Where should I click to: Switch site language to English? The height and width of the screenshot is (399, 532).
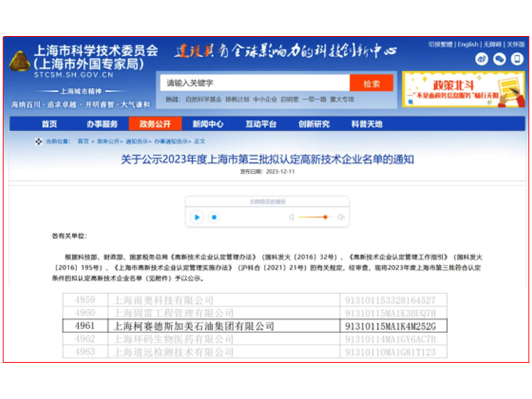(x=468, y=45)
